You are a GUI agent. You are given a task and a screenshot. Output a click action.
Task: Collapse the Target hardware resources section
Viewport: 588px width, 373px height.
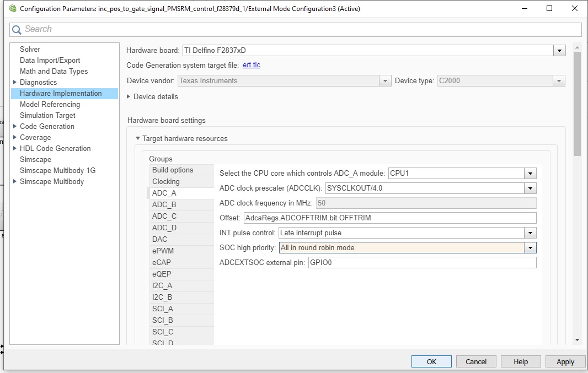tap(137, 139)
